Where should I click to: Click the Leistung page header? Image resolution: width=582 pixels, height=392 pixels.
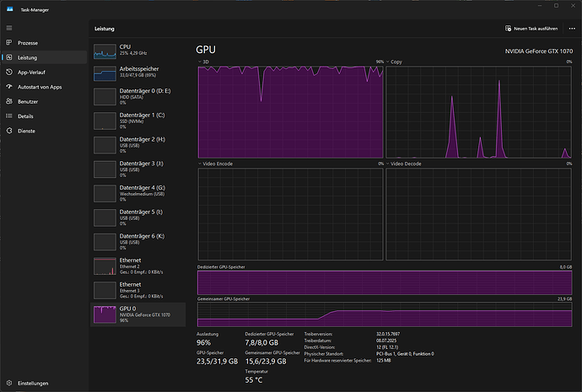click(x=105, y=29)
